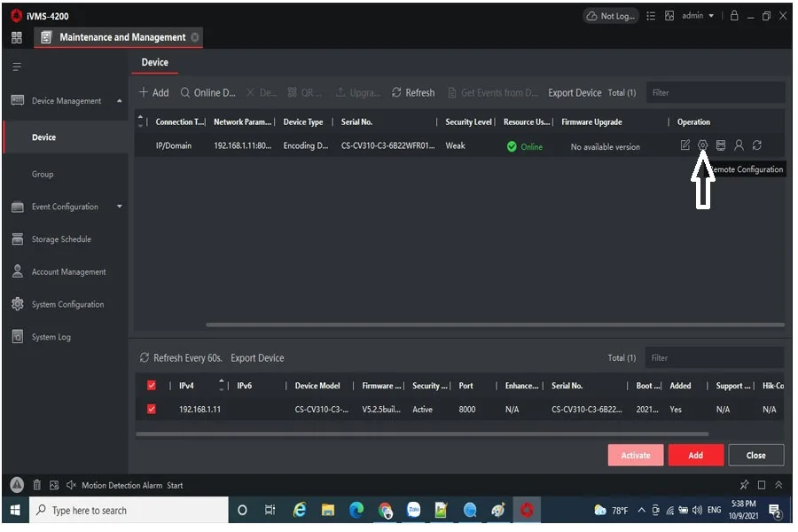Open the device status icon in Operation column
The width and height of the screenshot is (798, 532).
coord(721,145)
